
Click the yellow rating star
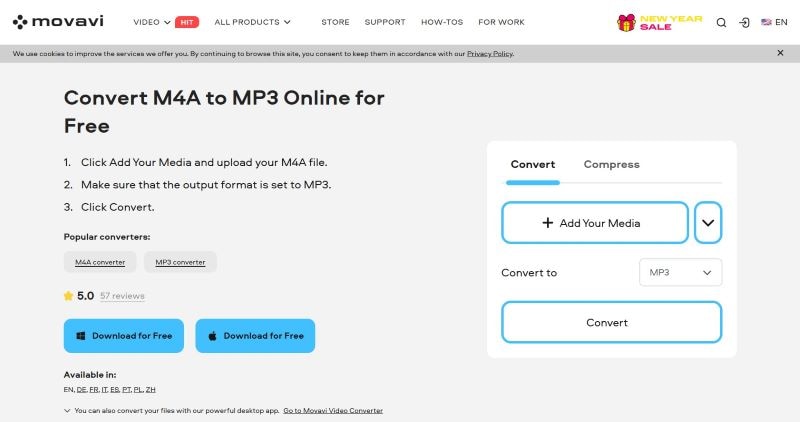point(68,295)
